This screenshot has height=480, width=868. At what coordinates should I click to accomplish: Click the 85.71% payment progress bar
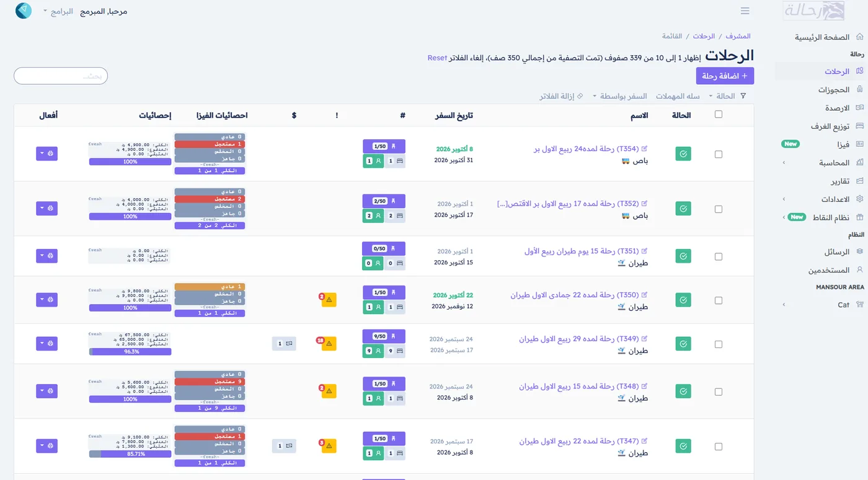tap(130, 454)
